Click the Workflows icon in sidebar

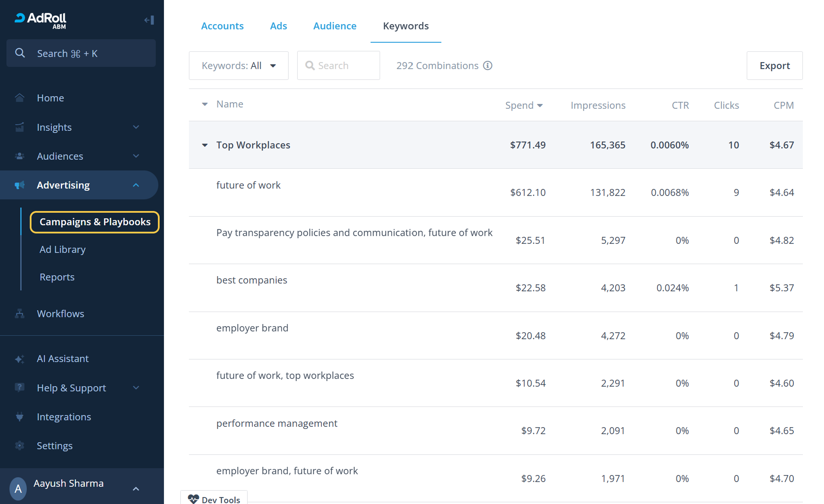click(19, 314)
